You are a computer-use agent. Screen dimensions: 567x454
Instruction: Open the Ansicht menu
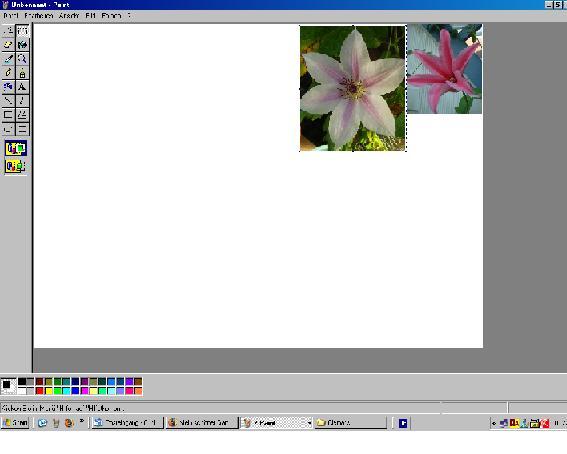point(69,16)
